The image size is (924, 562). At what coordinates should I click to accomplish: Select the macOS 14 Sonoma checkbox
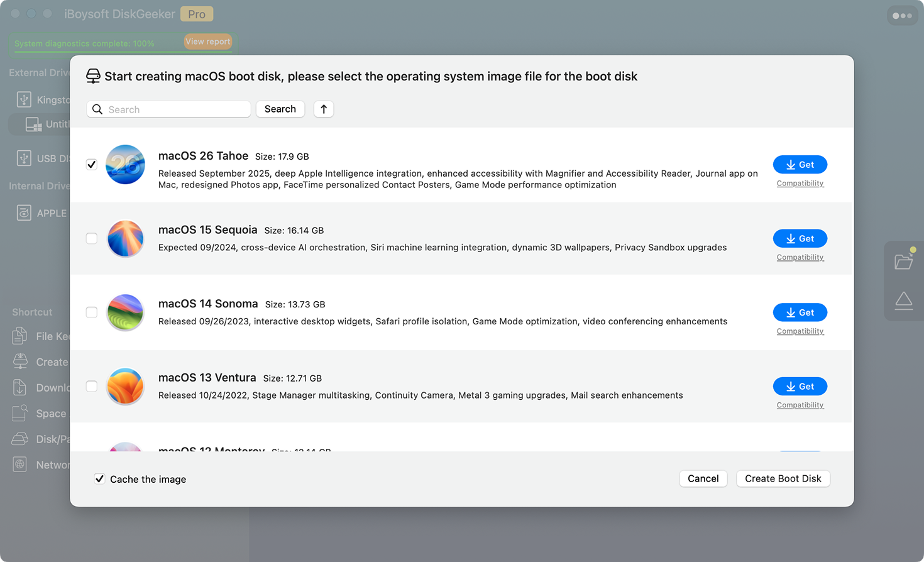[x=92, y=312]
